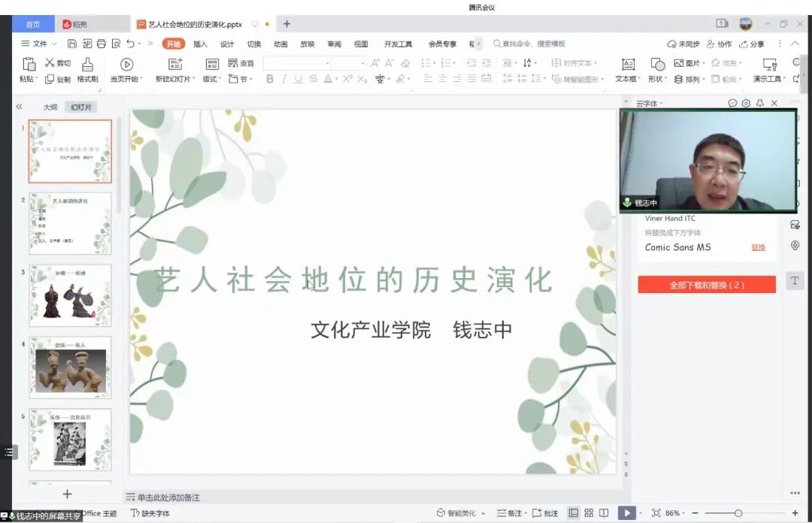This screenshot has height=523, width=812.
Task: Click the Print icon in quick access toolbar
Action: coord(101,44)
